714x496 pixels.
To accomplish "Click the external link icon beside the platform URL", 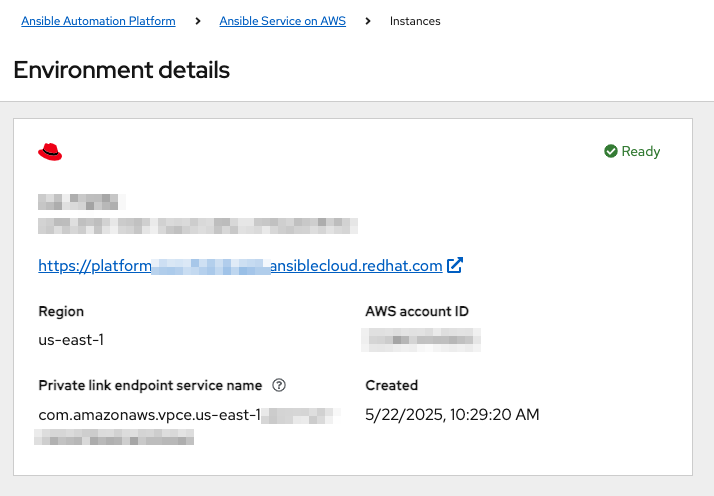I will point(454,265).
